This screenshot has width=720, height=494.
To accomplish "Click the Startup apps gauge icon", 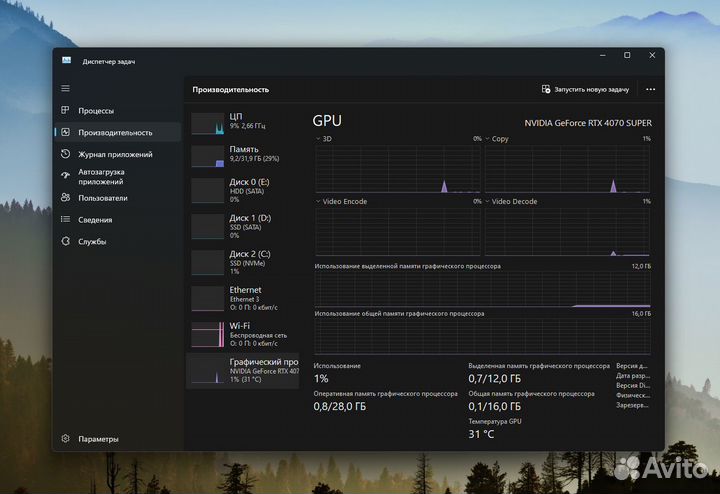I will pos(65,175).
